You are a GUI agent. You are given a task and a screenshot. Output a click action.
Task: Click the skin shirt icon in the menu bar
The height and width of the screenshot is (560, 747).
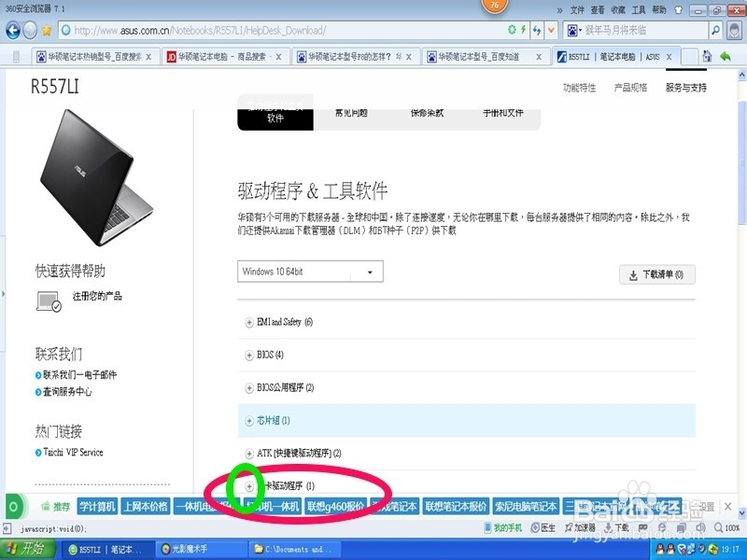click(678, 9)
